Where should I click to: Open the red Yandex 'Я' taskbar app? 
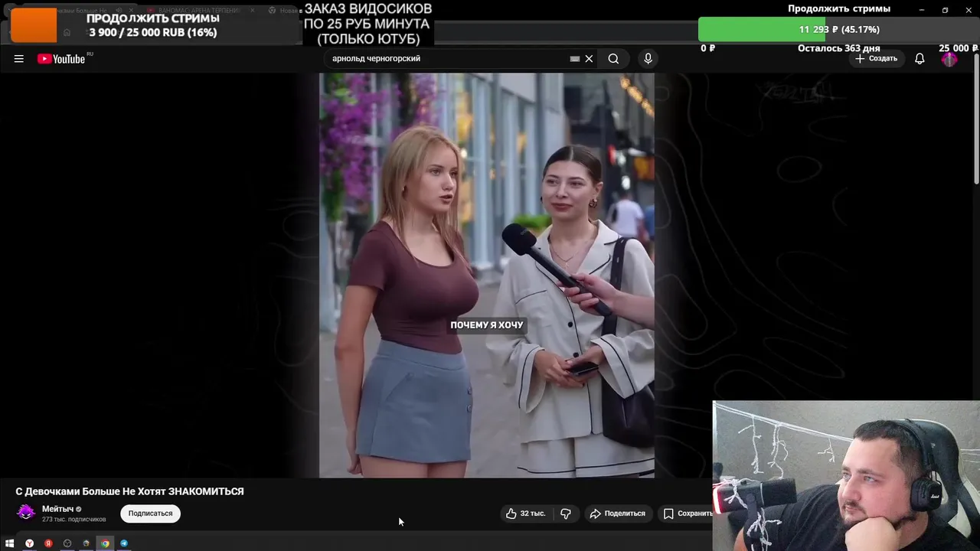(x=48, y=543)
